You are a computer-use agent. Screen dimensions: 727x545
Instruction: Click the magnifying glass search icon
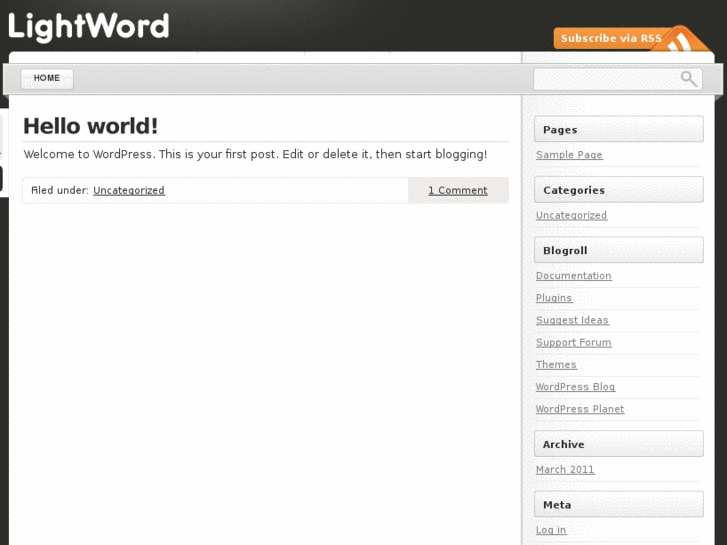coord(689,79)
